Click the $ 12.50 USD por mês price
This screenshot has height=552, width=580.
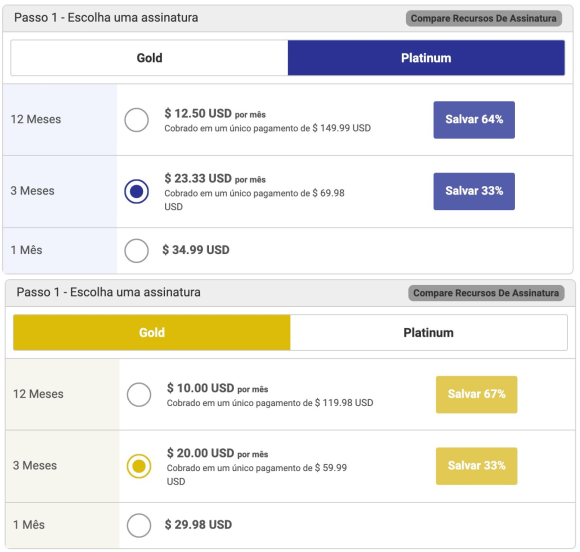tap(215, 114)
